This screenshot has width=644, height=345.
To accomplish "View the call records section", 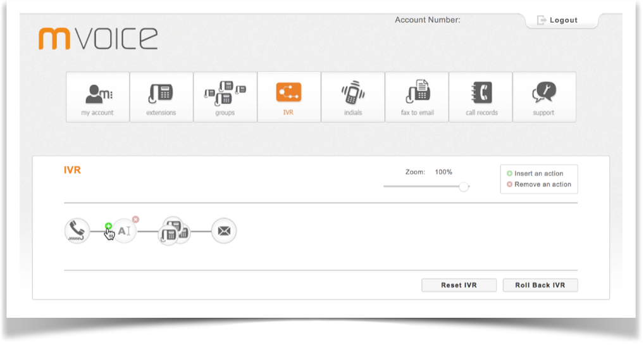I will tap(481, 97).
